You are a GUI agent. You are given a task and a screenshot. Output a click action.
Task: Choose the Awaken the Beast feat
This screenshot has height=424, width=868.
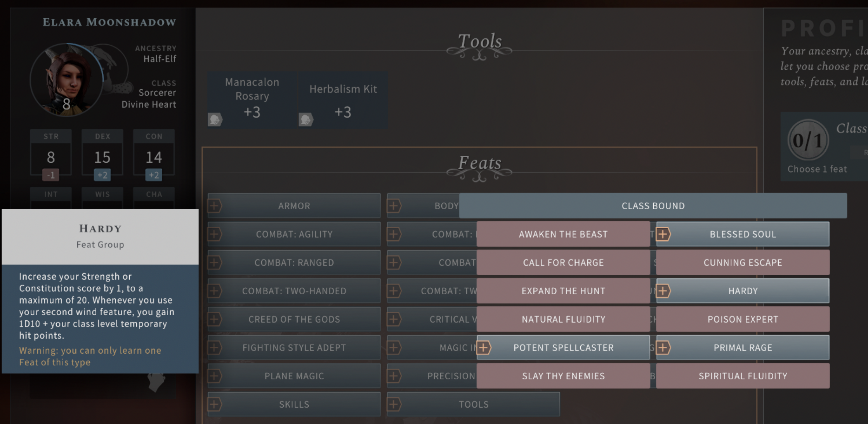(x=563, y=234)
